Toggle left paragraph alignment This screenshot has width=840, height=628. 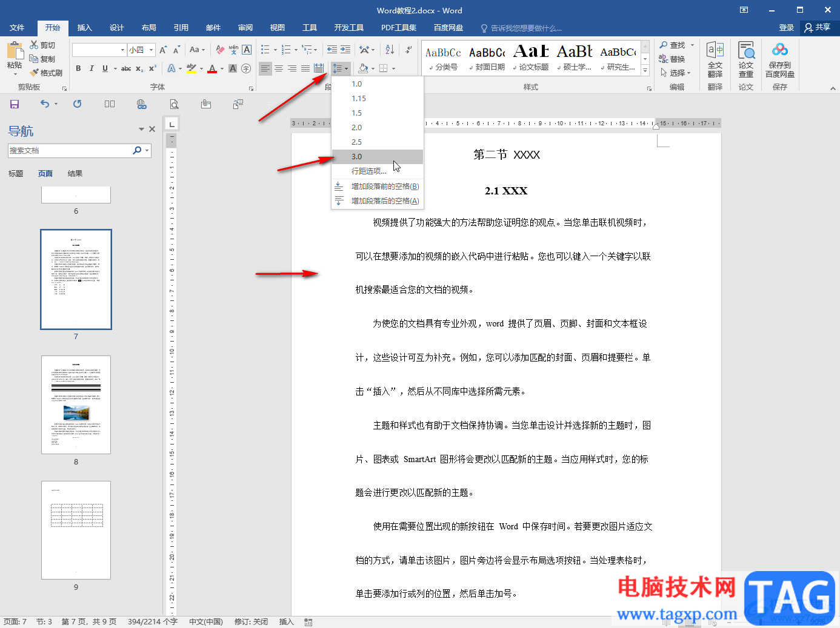click(265, 68)
